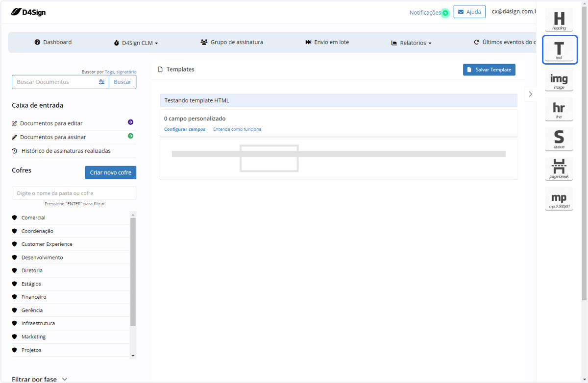Open the D4Sign CLM dropdown menu
The width and height of the screenshot is (588, 383).
click(x=136, y=43)
